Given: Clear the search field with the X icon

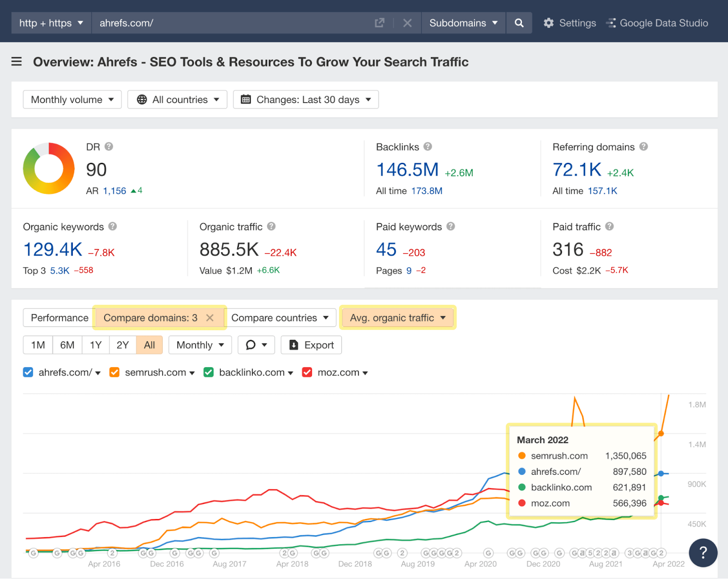Looking at the screenshot, I should (407, 23).
